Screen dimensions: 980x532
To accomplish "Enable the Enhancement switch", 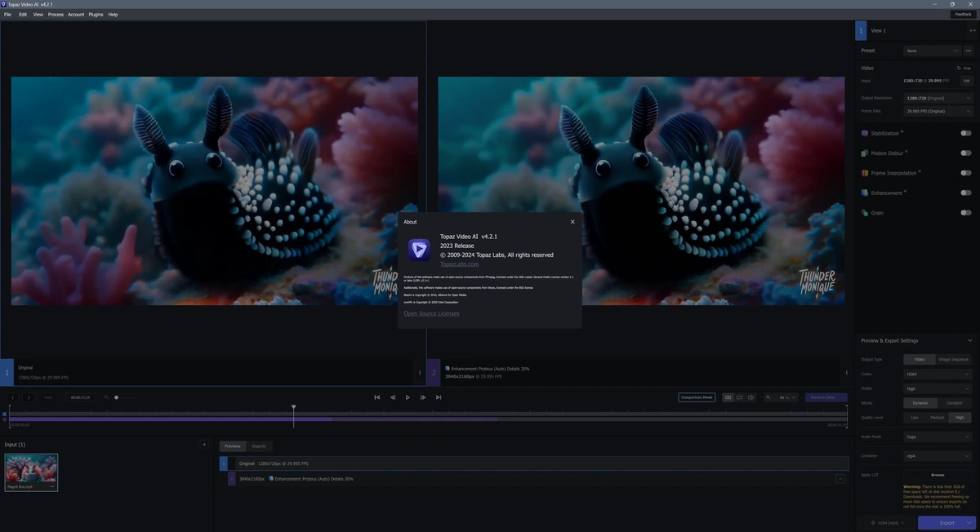I will tap(966, 193).
